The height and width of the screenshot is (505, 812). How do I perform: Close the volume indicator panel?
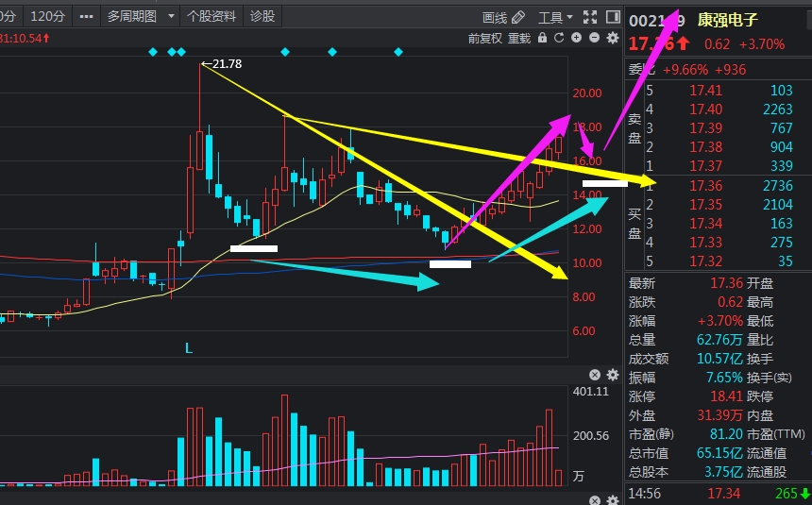point(595,376)
